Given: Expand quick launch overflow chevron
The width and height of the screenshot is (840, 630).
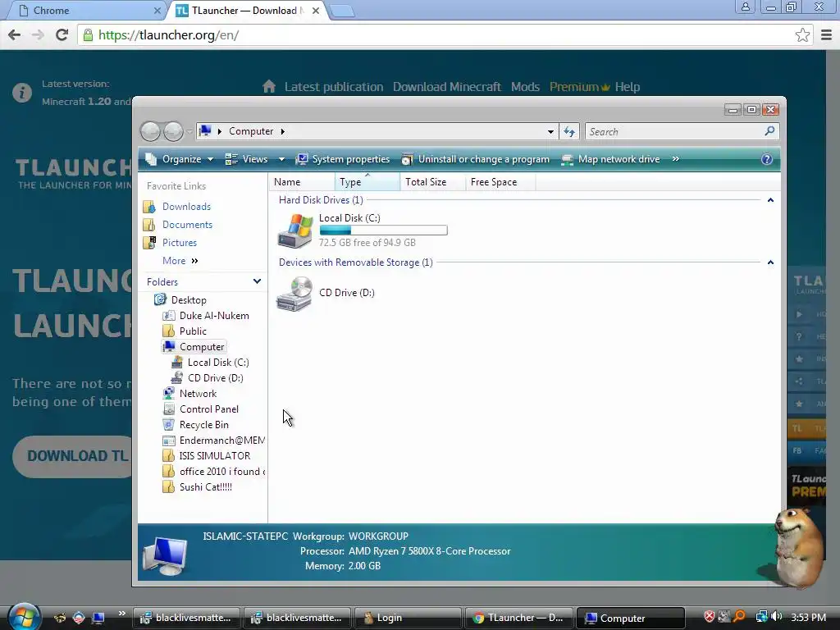Looking at the screenshot, I should click(122, 613).
